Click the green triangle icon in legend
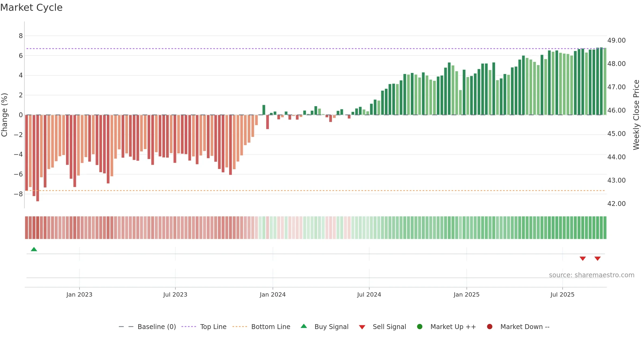The height and width of the screenshot is (362, 644). [304, 326]
